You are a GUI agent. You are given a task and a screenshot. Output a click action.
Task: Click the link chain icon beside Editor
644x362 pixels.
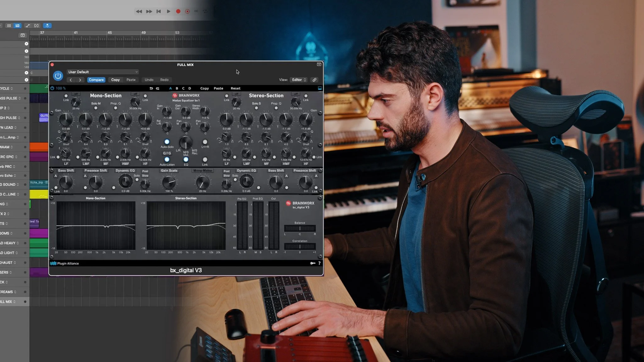[314, 80]
